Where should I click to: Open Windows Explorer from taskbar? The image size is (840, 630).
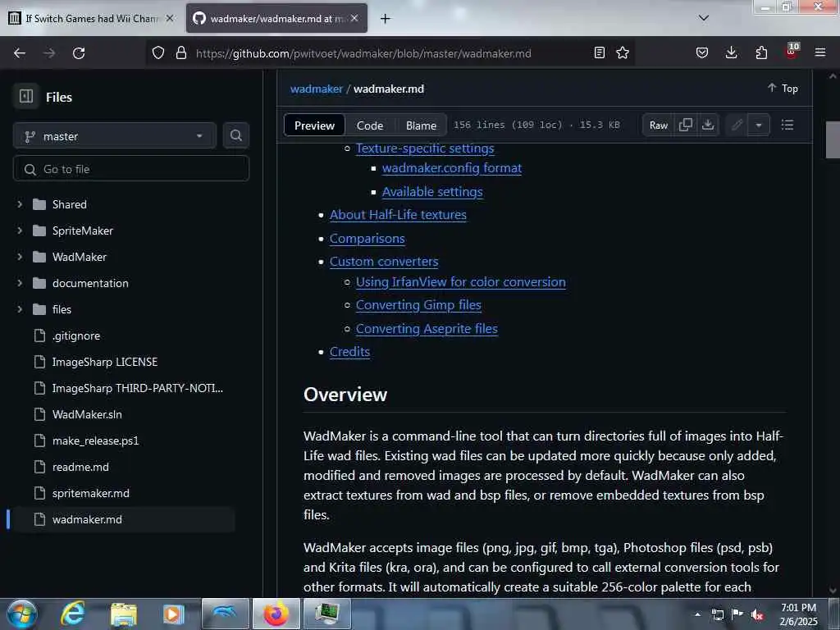pyautogui.click(x=124, y=614)
